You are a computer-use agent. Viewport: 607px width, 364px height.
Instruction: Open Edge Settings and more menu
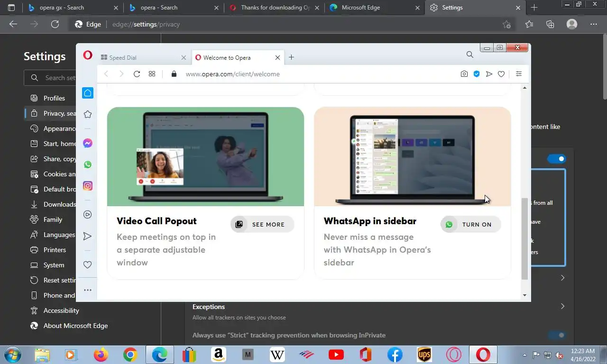click(594, 24)
